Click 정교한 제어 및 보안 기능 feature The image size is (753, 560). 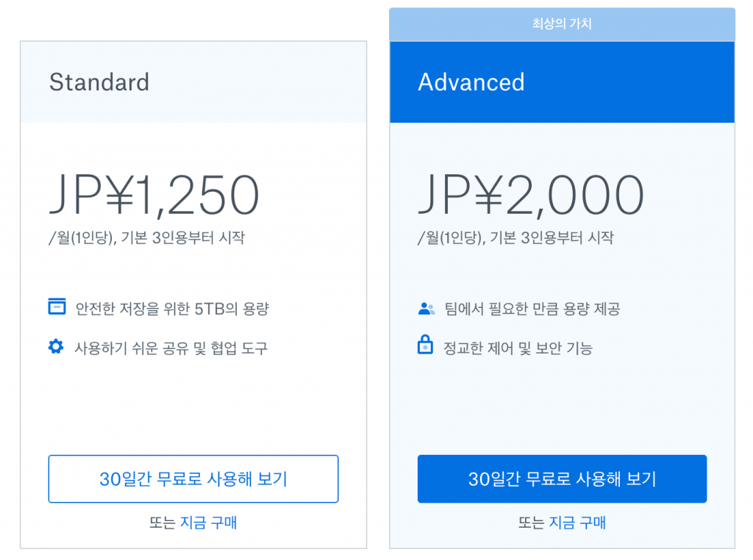click(518, 348)
